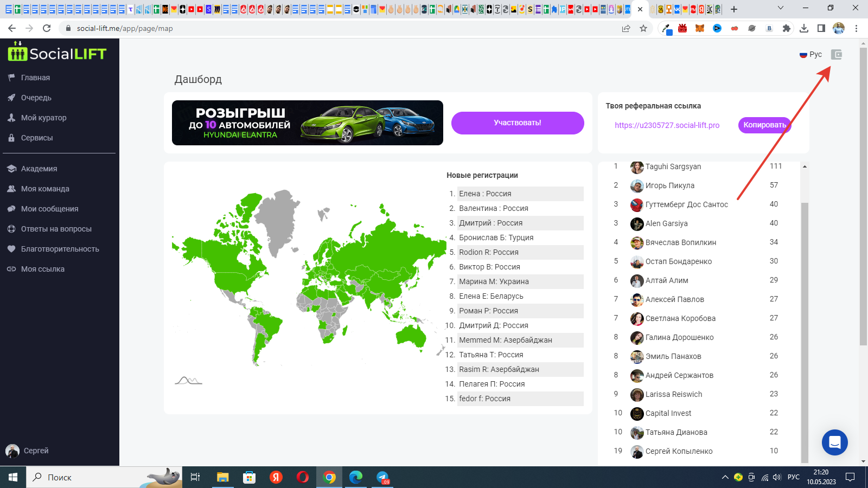Click the SocialLIFT logo
The height and width of the screenshot is (488, 868).
(x=57, y=52)
